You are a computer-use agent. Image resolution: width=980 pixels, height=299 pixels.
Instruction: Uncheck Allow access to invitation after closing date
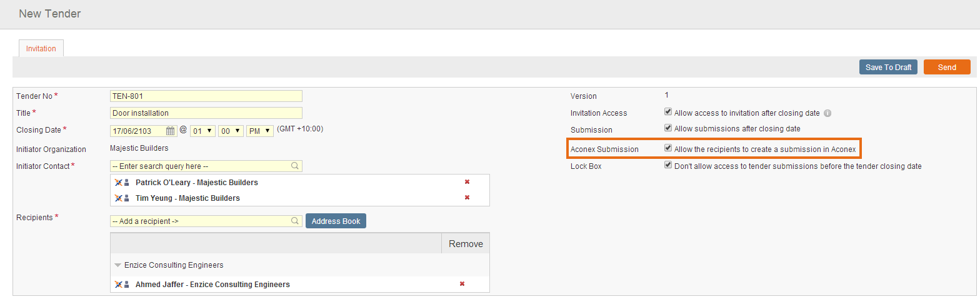[668, 113]
